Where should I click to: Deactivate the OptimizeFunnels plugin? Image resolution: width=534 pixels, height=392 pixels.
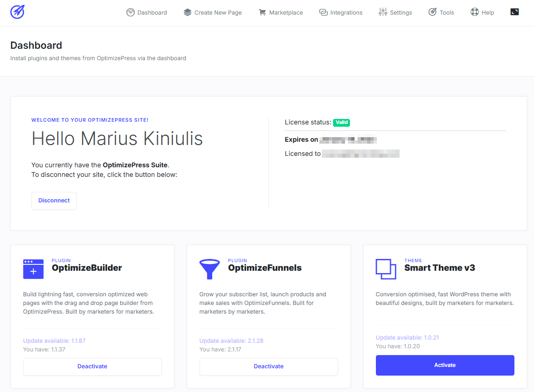[x=269, y=366]
